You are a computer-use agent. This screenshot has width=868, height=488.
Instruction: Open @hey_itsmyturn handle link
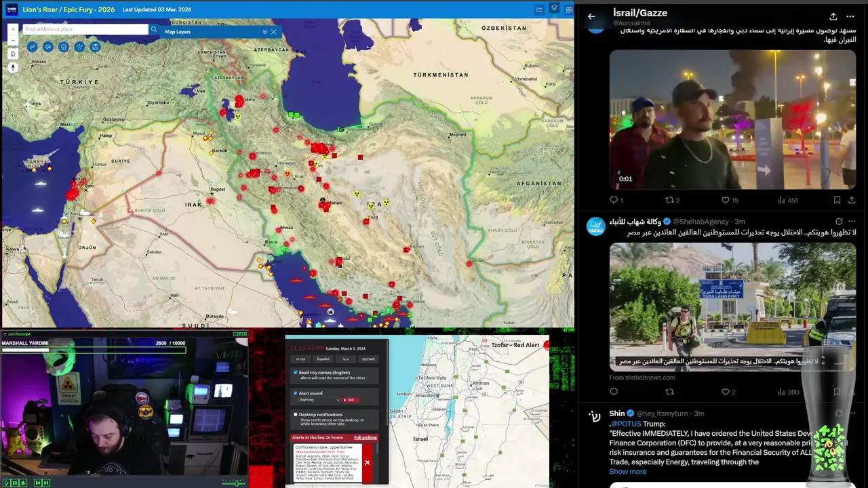[663, 413]
